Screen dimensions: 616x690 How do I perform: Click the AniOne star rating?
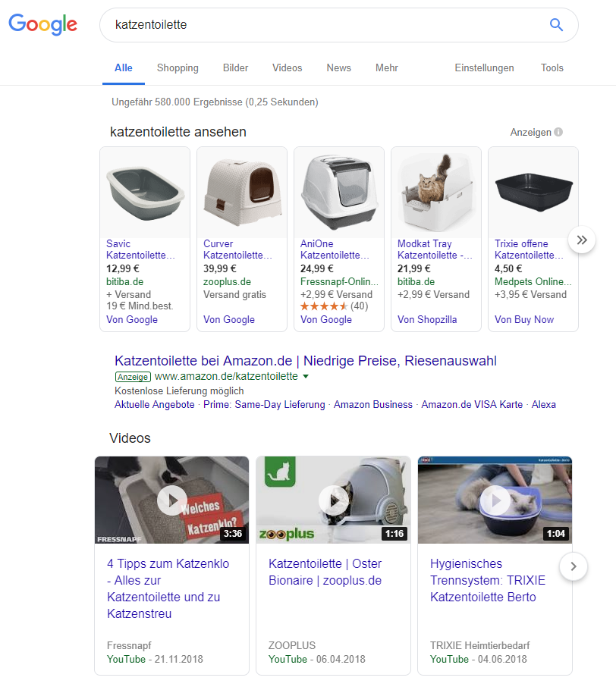[x=324, y=306]
